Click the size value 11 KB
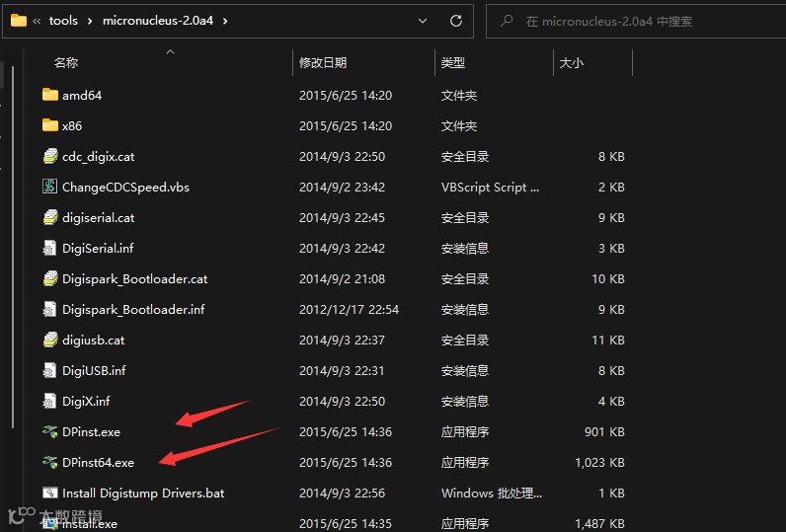786x532 pixels. (608, 341)
